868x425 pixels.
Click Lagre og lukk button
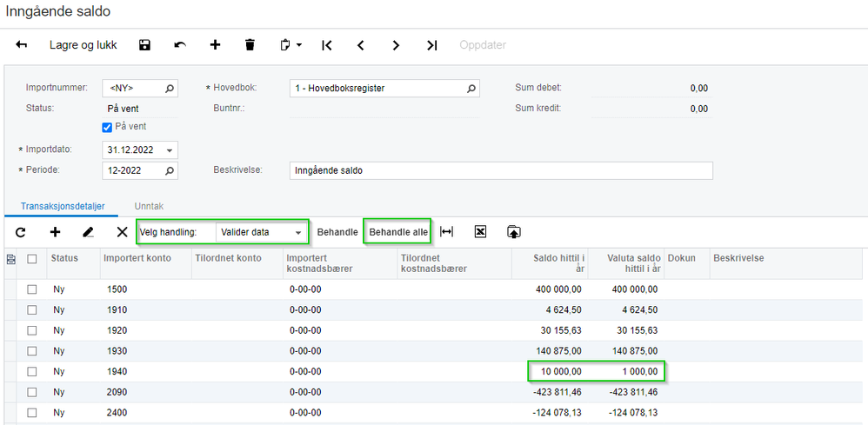coord(83,45)
